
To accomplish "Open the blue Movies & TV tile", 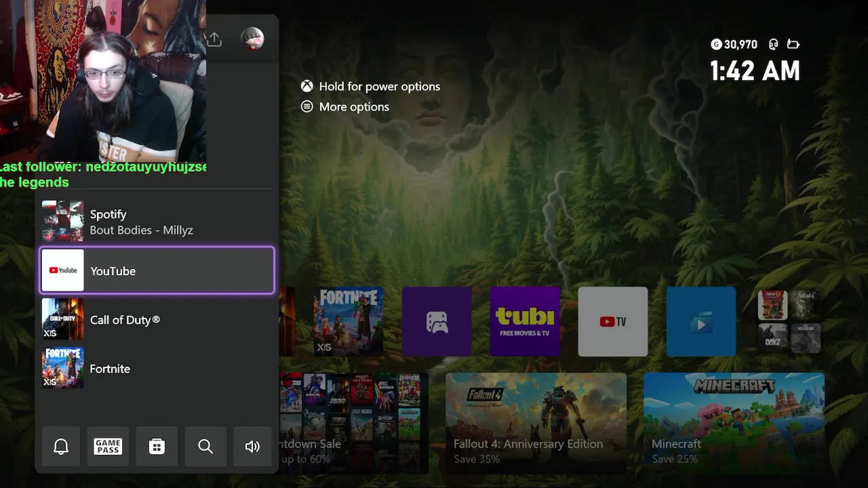I will click(x=701, y=321).
